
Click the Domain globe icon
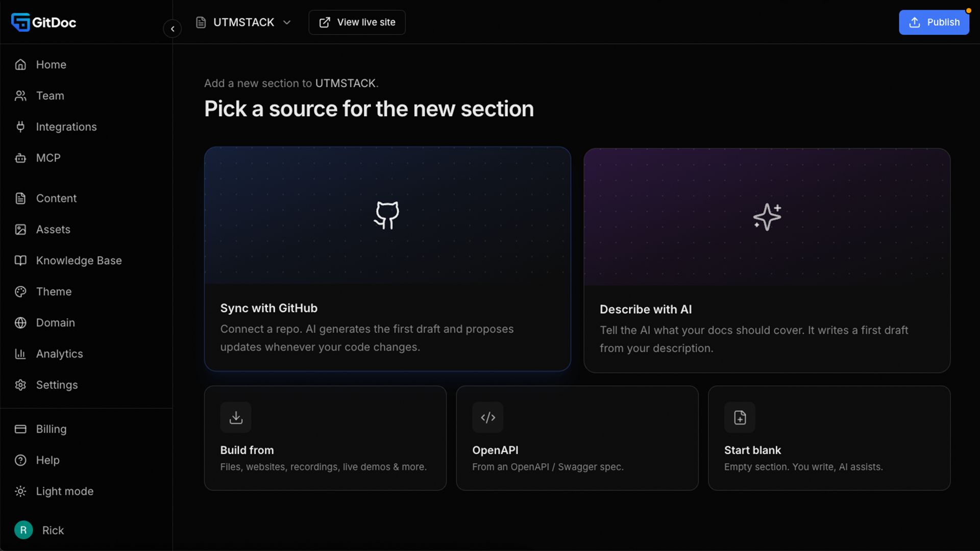(x=20, y=323)
